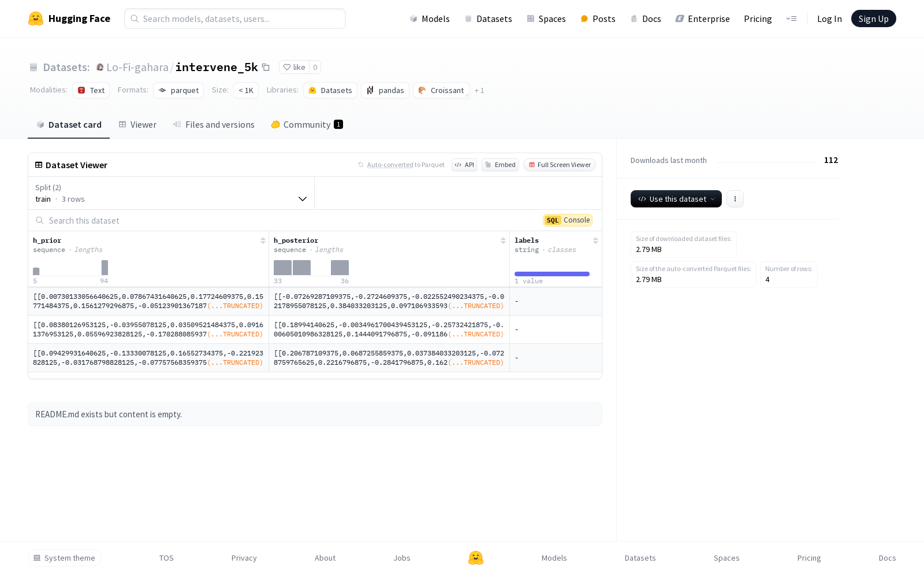Open the Privacy footer link

(x=244, y=558)
